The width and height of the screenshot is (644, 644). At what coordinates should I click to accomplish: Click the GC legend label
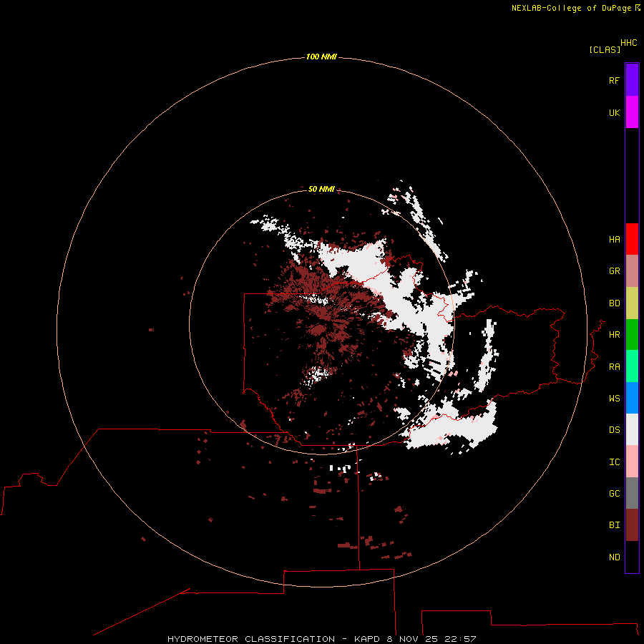(x=615, y=493)
